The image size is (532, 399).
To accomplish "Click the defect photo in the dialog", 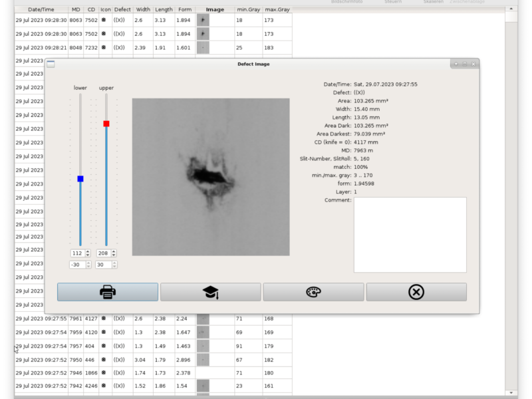I will coord(211,177).
